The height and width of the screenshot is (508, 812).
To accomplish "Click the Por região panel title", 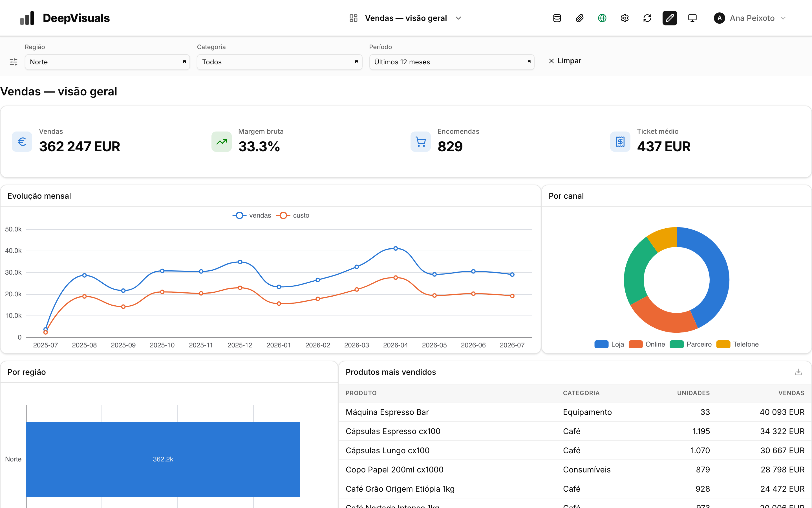I will click(27, 372).
